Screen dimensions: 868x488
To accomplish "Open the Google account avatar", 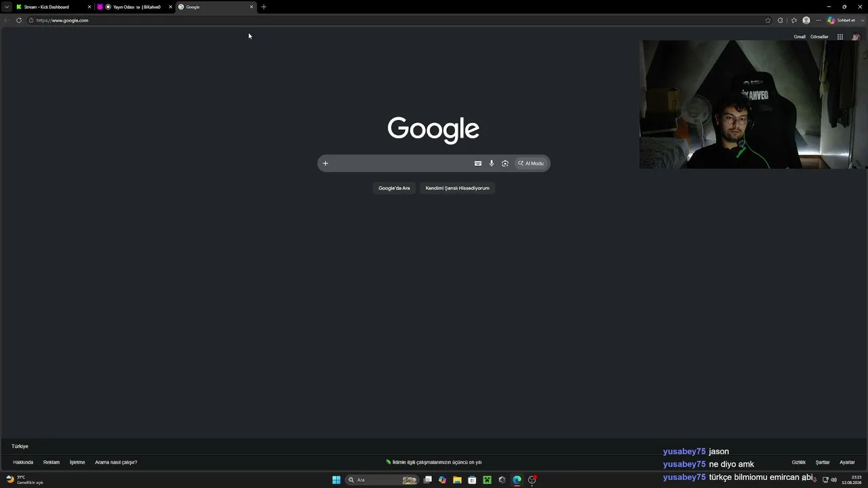I will point(856,37).
